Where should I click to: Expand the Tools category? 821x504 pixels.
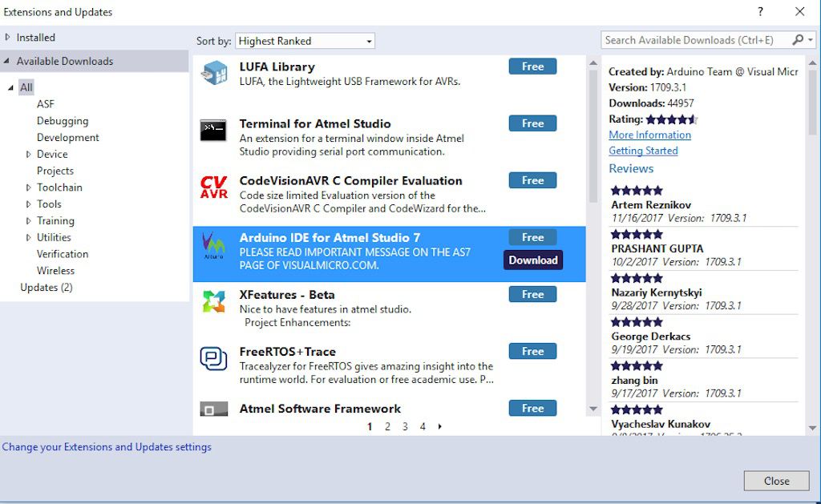click(28, 204)
